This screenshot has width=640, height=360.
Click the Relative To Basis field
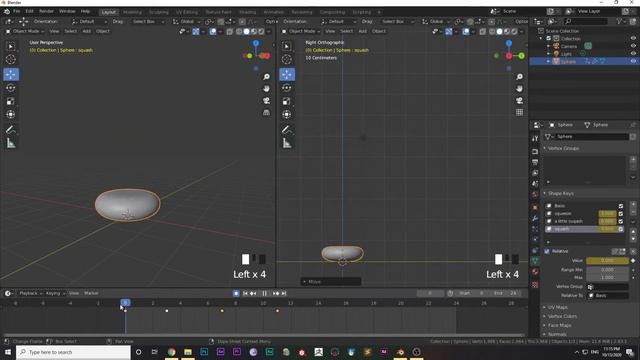[x=608, y=296]
